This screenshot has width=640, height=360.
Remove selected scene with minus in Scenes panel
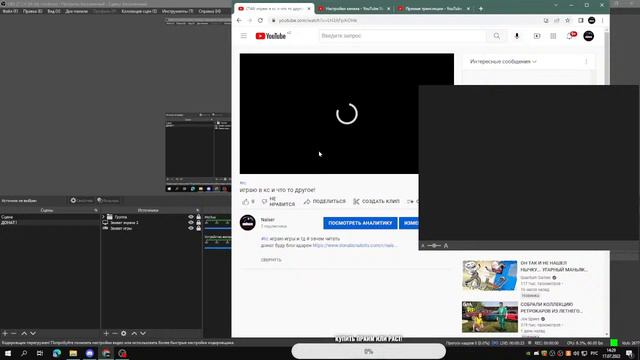(13, 333)
